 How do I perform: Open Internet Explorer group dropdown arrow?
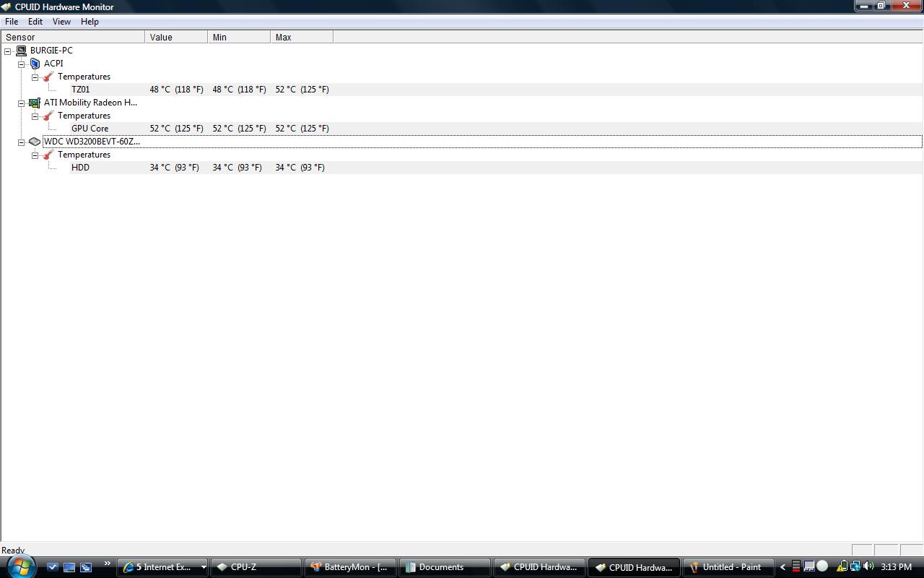(x=204, y=567)
